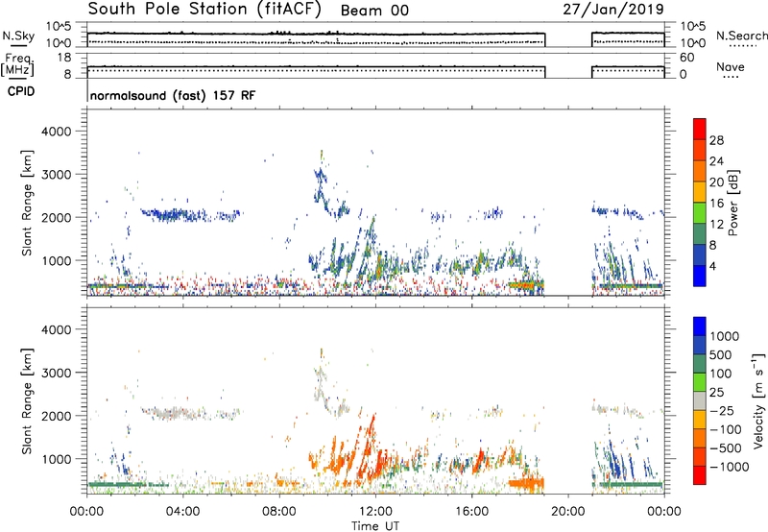
Task: Click the date 27/Jan/2019
Action: coord(613,10)
